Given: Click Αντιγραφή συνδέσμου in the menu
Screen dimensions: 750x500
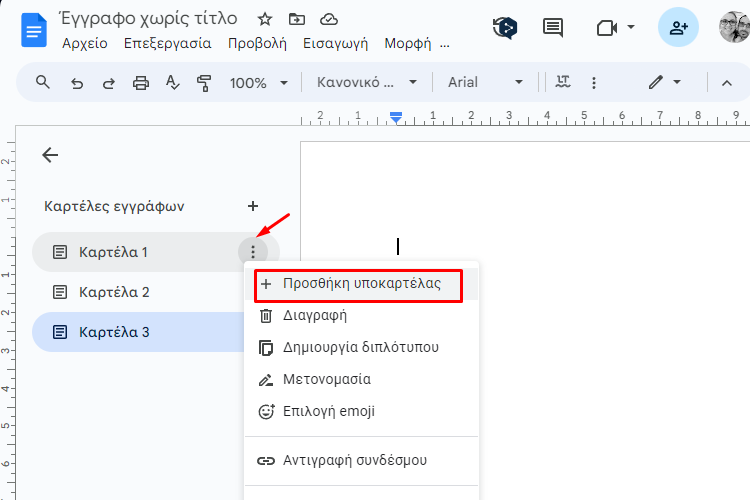Looking at the screenshot, I should tap(354, 461).
